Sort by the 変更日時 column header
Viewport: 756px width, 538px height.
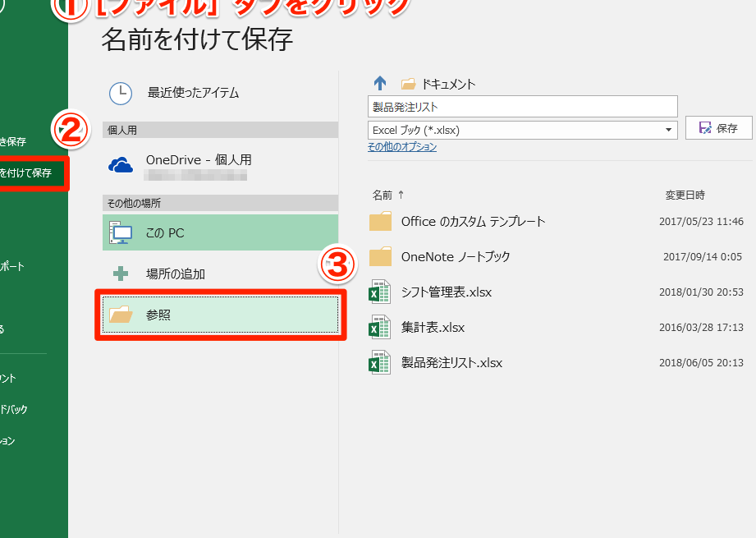point(685,195)
